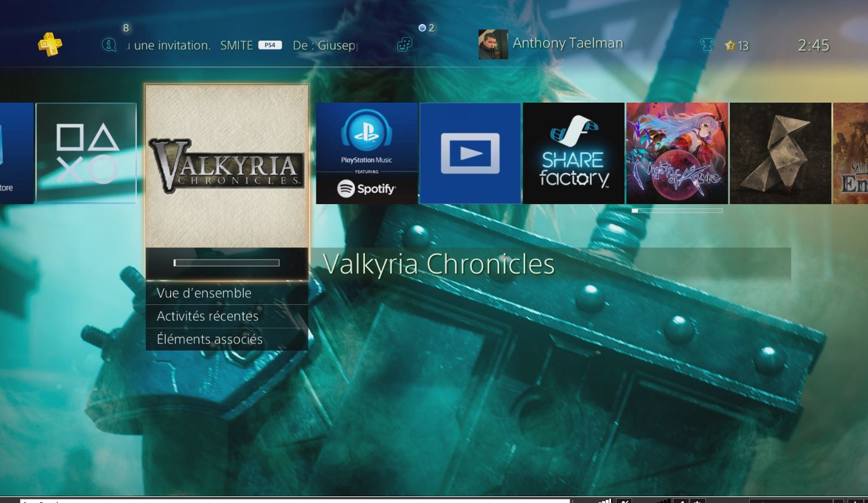Click the friends online count 2
The height and width of the screenshot is (503, 868).
pyautogui.click(x=427, y=28)
